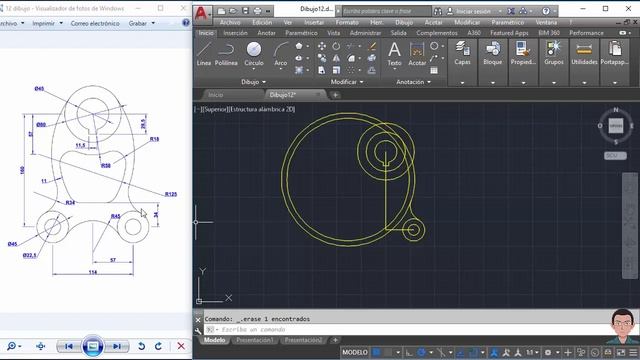Click the viewport label Superior
This screenshot has width=640, height=360.
point(215,109)
